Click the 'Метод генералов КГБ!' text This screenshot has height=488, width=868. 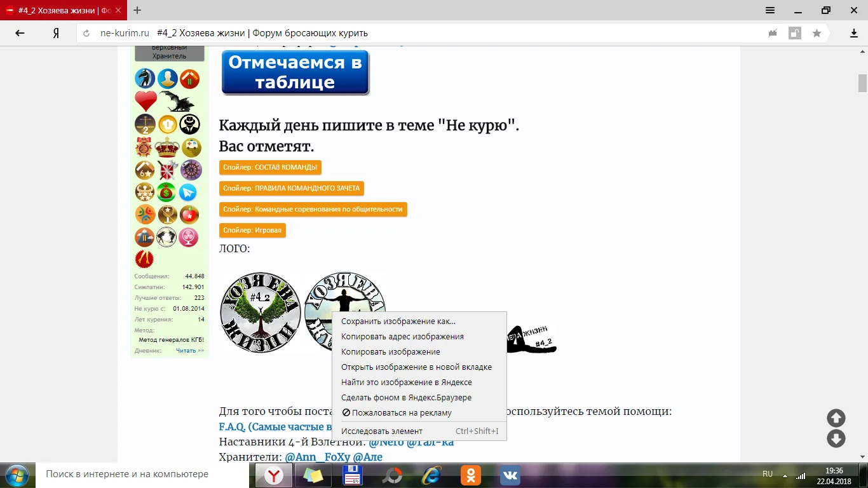pos(172,340)
